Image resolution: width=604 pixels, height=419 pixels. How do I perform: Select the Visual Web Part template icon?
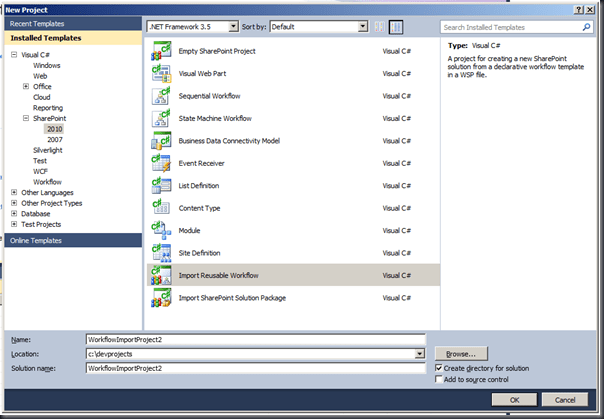[x=161, y=73]
